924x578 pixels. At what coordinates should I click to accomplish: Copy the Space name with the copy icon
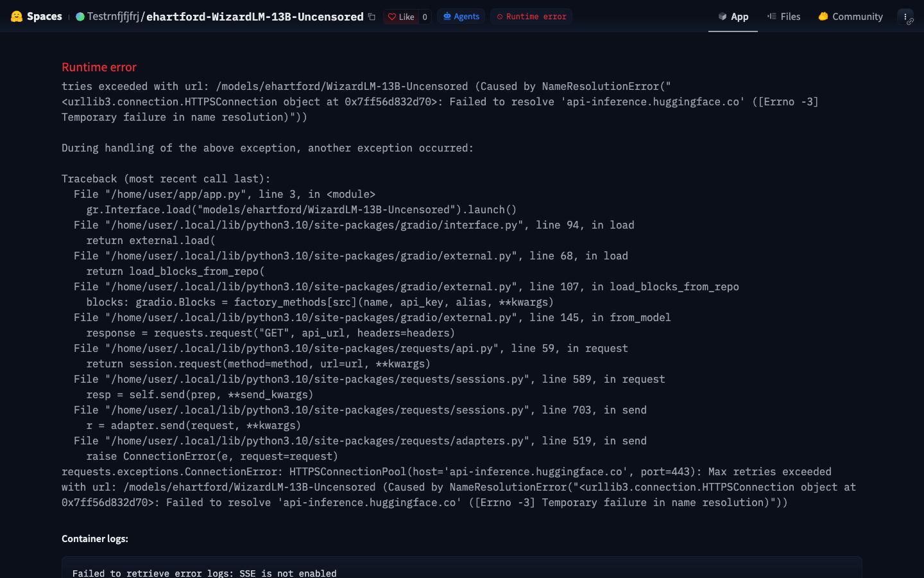(x=372, y=17)
